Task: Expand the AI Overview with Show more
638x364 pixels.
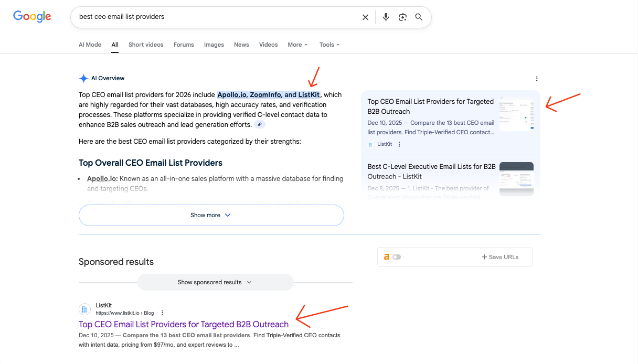Action: click(211, 215)
